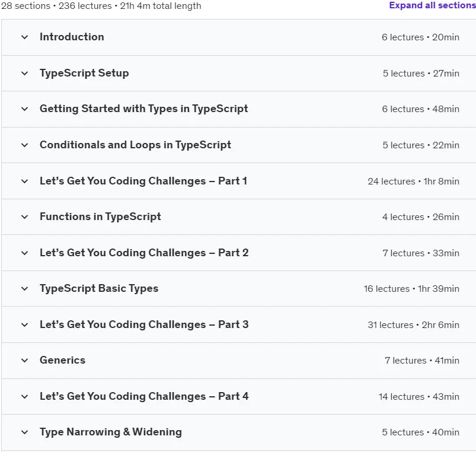Click the 7 lectures • 41min label
Screen dimensions: 476x452
pos(422,361)
